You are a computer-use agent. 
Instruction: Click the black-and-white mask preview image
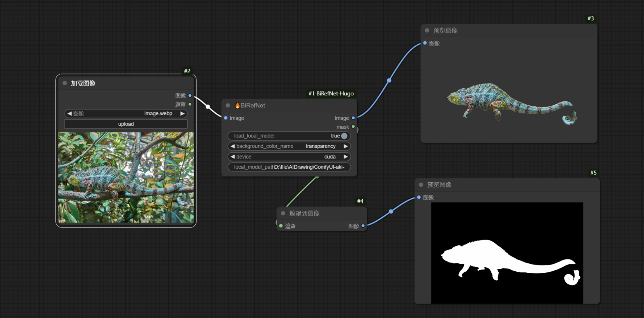tap(507, 253)
